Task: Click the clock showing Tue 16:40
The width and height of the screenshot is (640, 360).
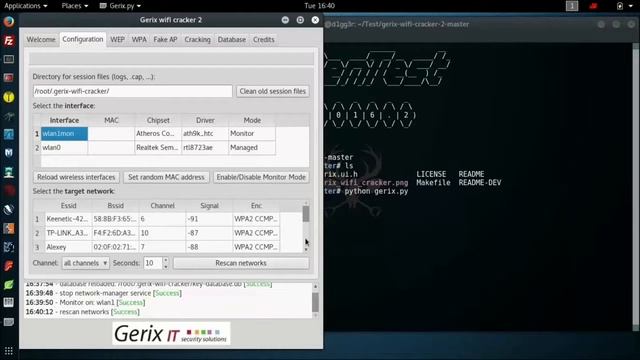Action: click(320, 6)
